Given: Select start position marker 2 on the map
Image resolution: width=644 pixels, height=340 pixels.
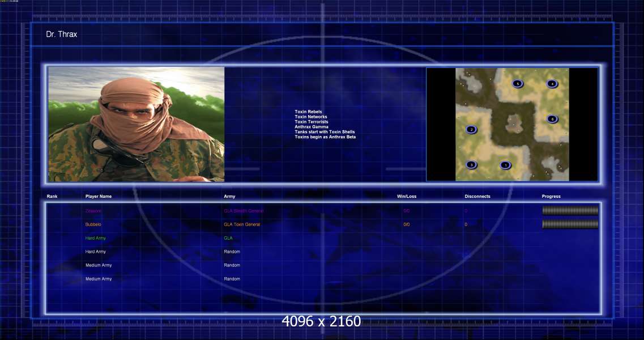Looking at the screenshot, I should (471, 130).
